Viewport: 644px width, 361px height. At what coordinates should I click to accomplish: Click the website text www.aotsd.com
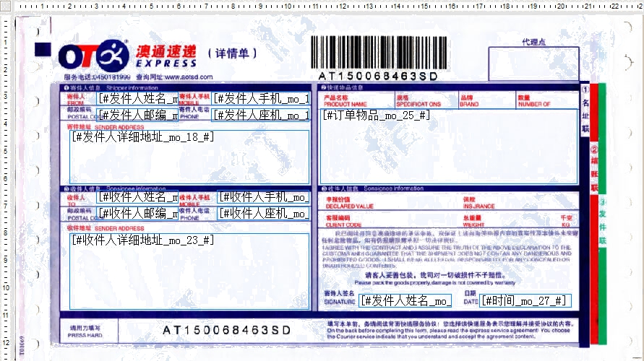(189, 77)
